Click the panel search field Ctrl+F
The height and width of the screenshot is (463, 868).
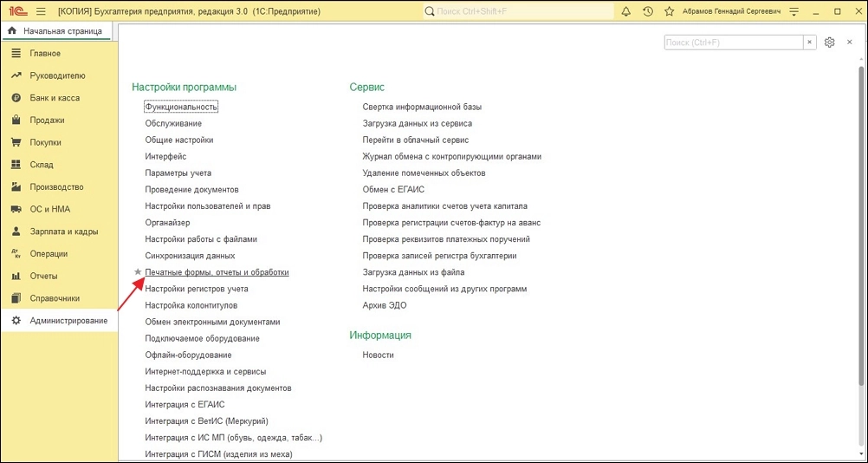pyautogui.click(x=734, y=42)
